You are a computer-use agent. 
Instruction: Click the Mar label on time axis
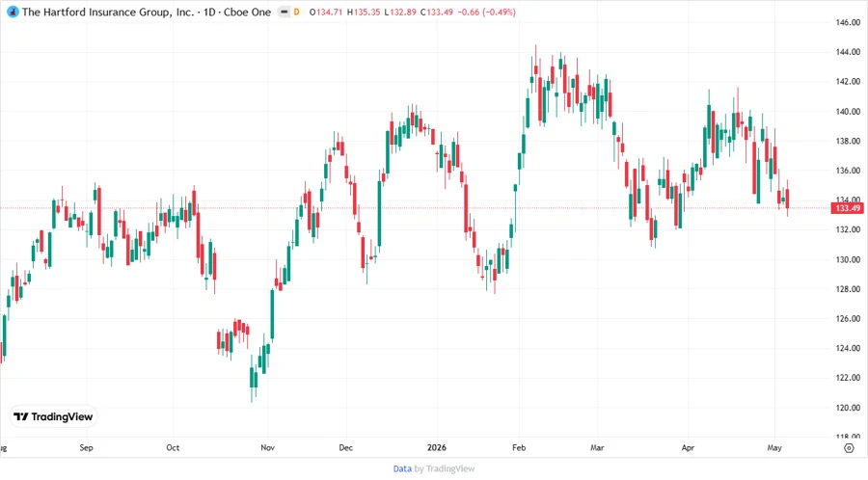(597, 447)
